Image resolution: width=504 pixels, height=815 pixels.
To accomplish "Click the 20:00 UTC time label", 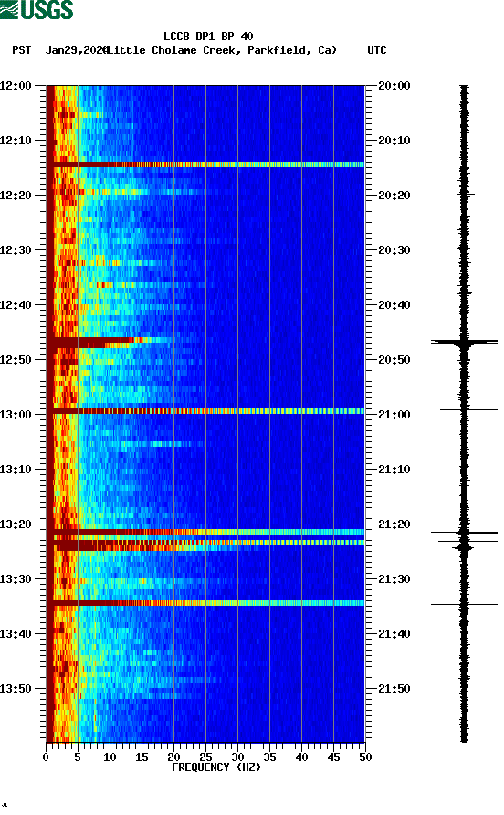I will click(x=394, y=86).
